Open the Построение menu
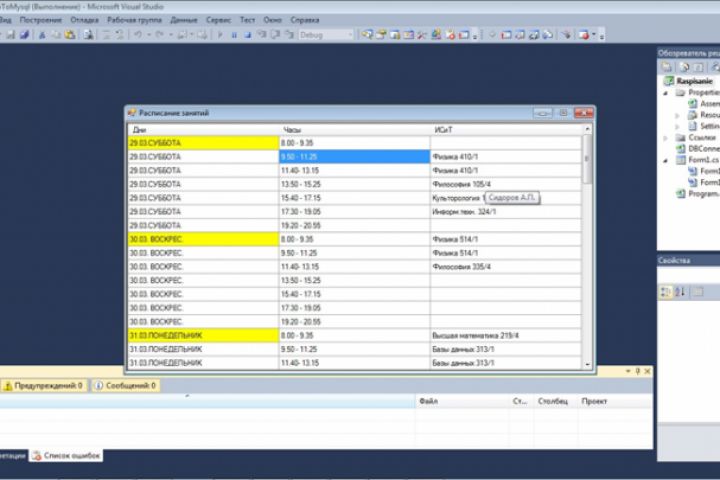The image size is (720, 480). click(40, 20)
